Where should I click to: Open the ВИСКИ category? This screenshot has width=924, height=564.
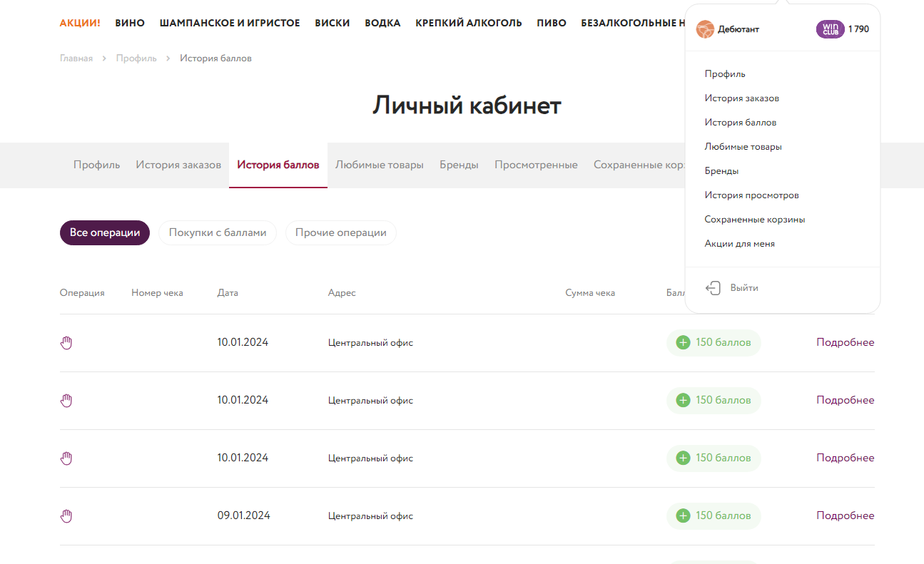coord(332,23)
